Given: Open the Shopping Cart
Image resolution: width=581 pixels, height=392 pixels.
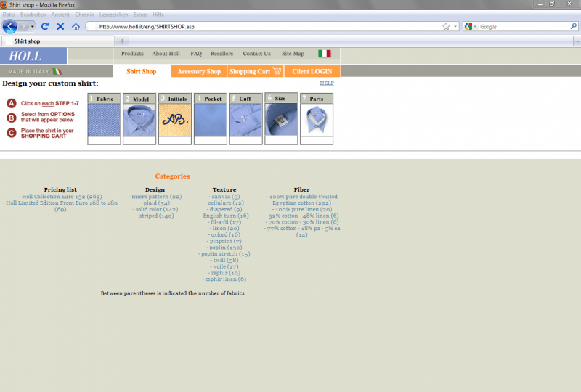Looking at the screenshot, I should click(256, 71).
